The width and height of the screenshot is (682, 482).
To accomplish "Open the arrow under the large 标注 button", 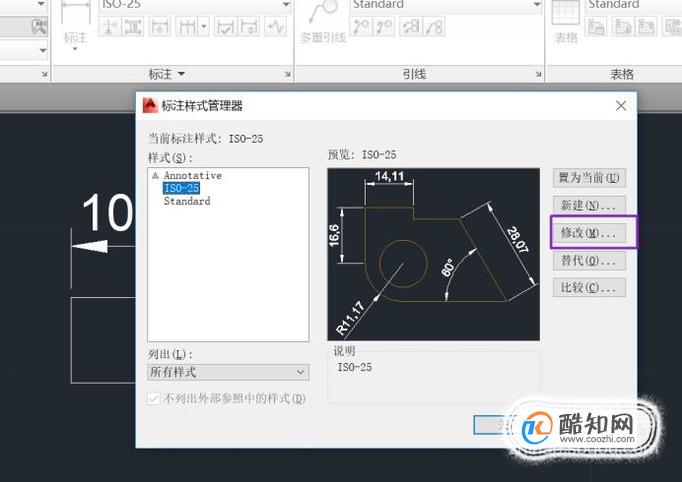I will pos(75,49).
